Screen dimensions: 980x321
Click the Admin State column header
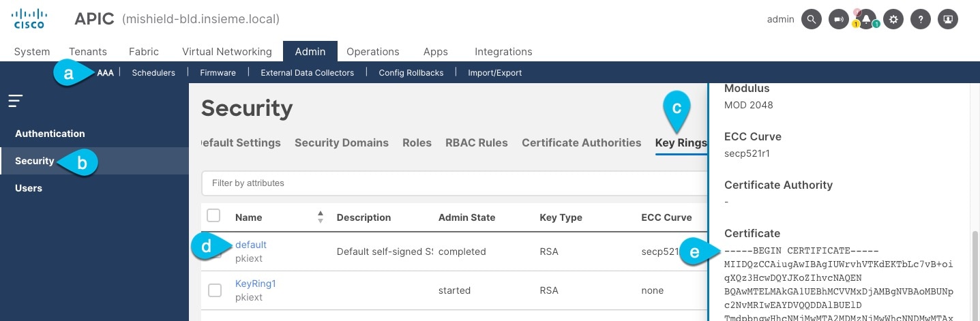(467, 217)
